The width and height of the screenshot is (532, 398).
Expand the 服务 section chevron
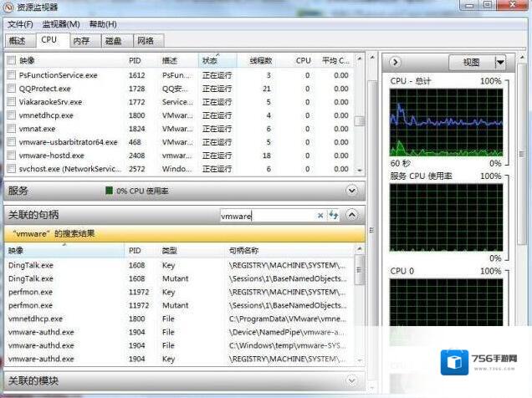352,191
